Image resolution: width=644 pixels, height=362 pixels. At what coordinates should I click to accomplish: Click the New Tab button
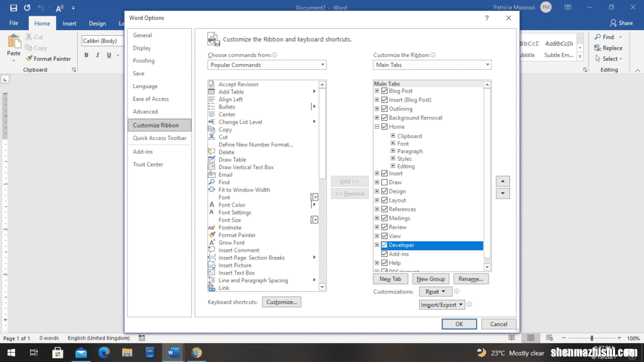390,278
